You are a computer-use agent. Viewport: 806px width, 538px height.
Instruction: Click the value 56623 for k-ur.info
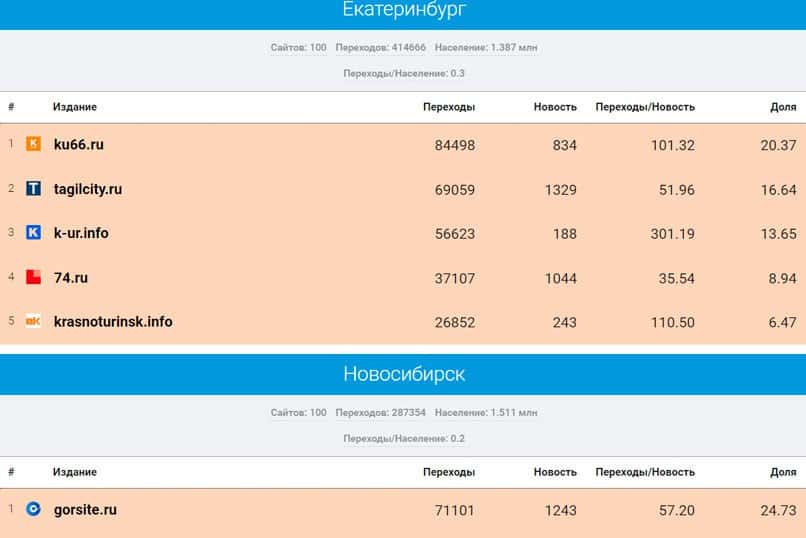point(455,234)
